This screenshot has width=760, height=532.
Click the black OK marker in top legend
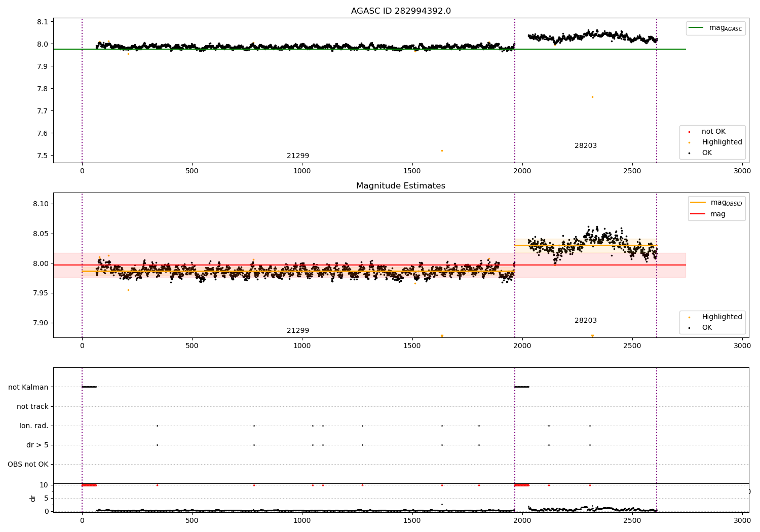click(x=689, y=153)
